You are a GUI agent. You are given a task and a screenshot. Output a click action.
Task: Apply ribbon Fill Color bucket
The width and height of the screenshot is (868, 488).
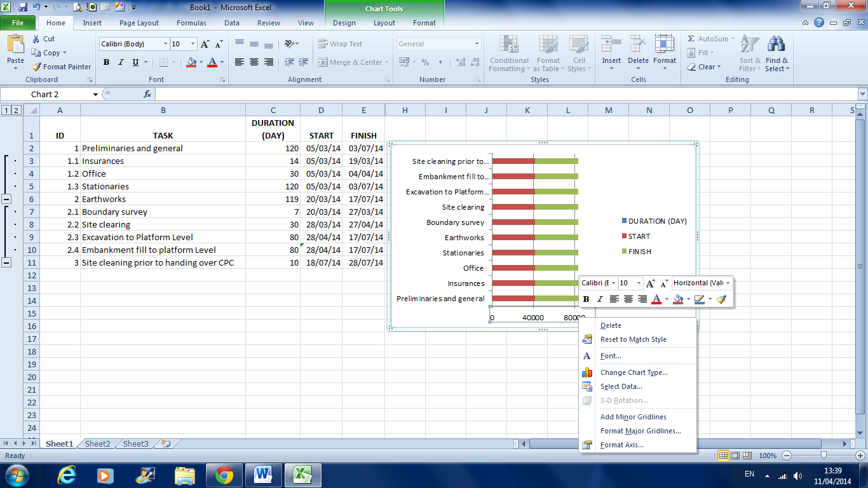click(x=191, y=62)
